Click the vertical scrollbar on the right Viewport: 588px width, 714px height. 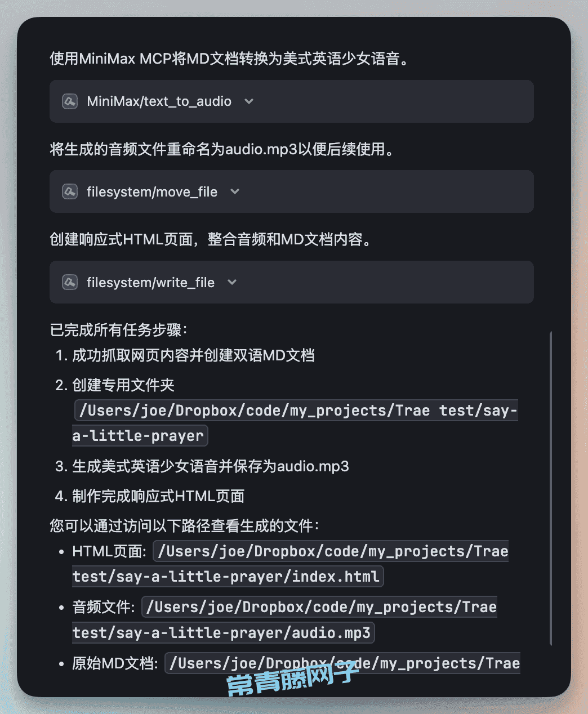(550, 488)
